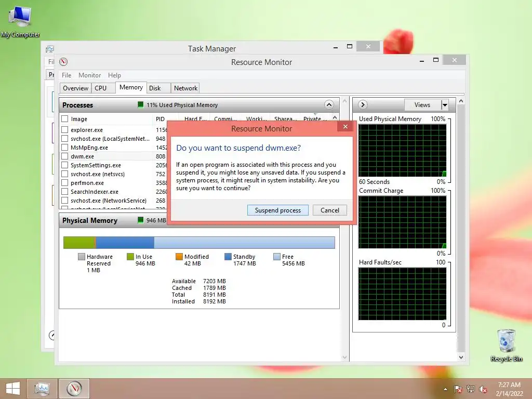The height and width of the screenshot is (399, 532).
Task: Tick the SystemSettings.exe checkbox
Action: coord(65,165)
